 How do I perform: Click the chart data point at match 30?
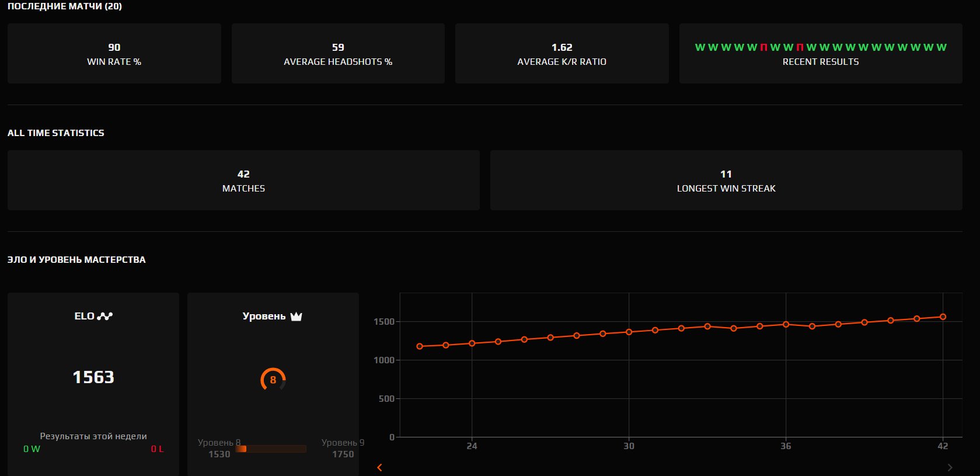[x=629, y=332]
